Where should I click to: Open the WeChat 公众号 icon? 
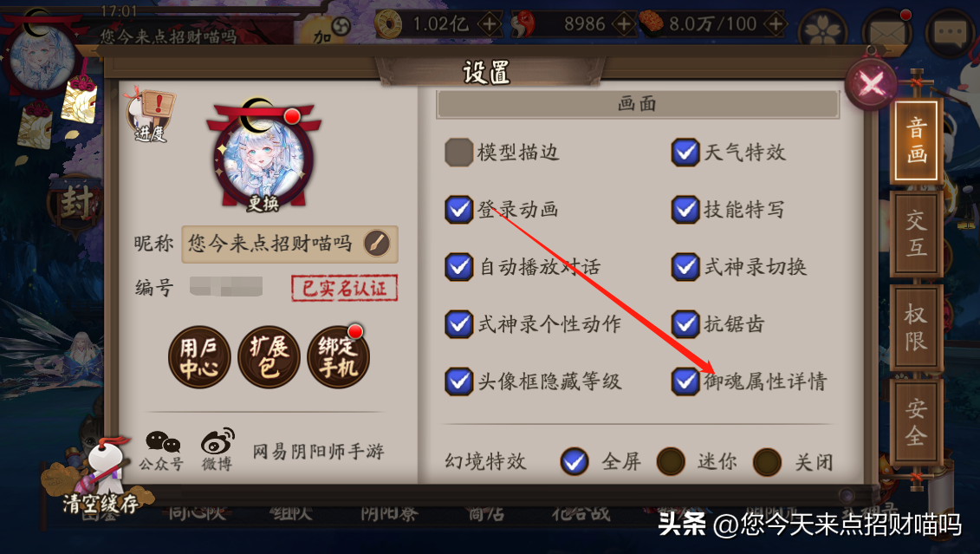[x=161, y=451]
